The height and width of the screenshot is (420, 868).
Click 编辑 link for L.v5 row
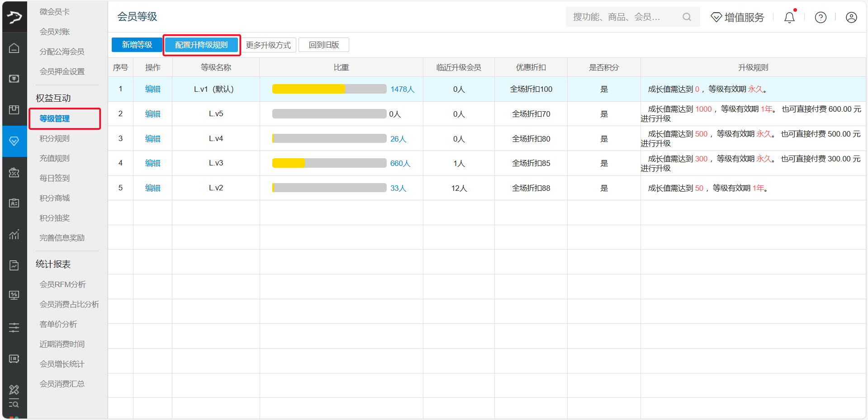coord(152,114)
